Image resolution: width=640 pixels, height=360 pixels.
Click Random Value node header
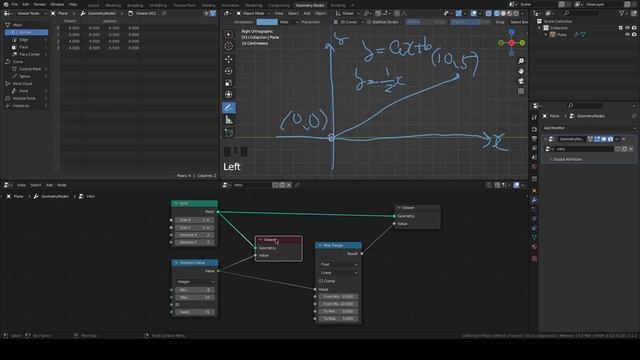[195, 262]
